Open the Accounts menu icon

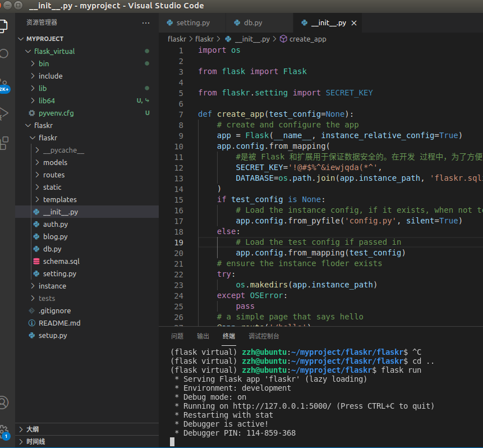coord(4,403)
